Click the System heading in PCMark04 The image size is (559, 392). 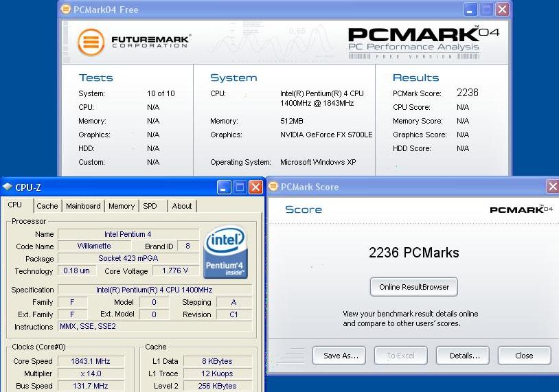233,78
